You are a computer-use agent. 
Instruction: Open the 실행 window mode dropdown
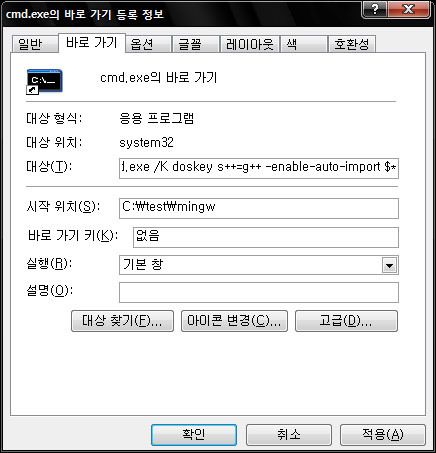(390, 265)
